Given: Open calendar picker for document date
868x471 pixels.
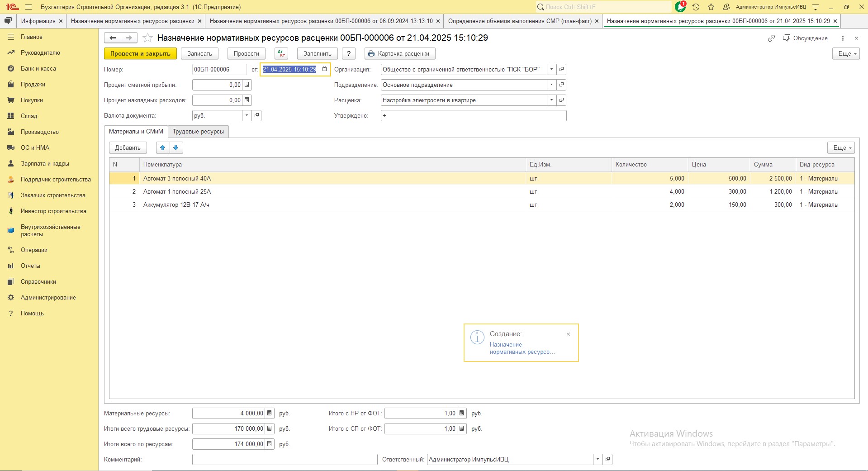Looking at the screenshot, I should pos(324,69).
